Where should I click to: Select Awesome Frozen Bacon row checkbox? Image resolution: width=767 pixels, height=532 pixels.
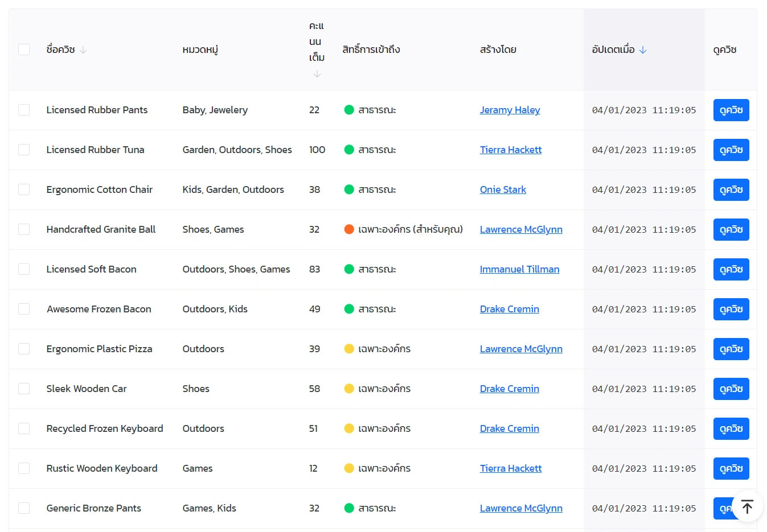[24, 309]
